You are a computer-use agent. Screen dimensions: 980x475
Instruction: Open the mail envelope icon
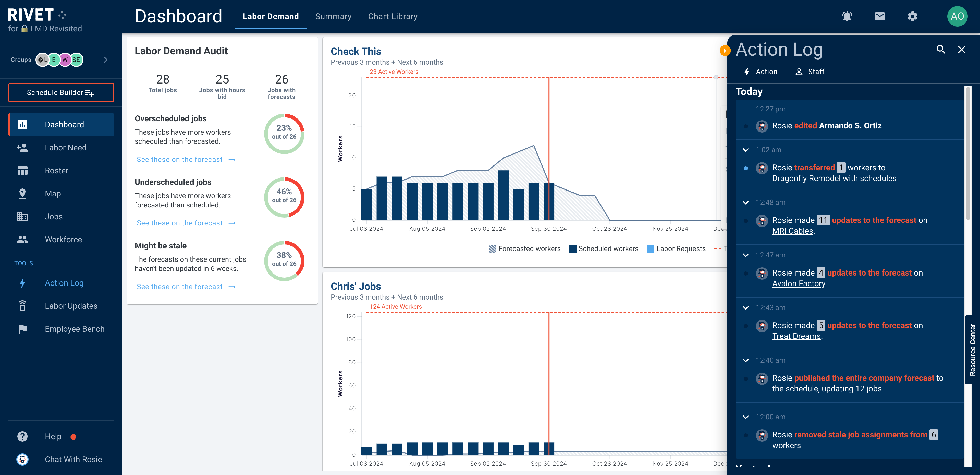click(x=879, y=16)
